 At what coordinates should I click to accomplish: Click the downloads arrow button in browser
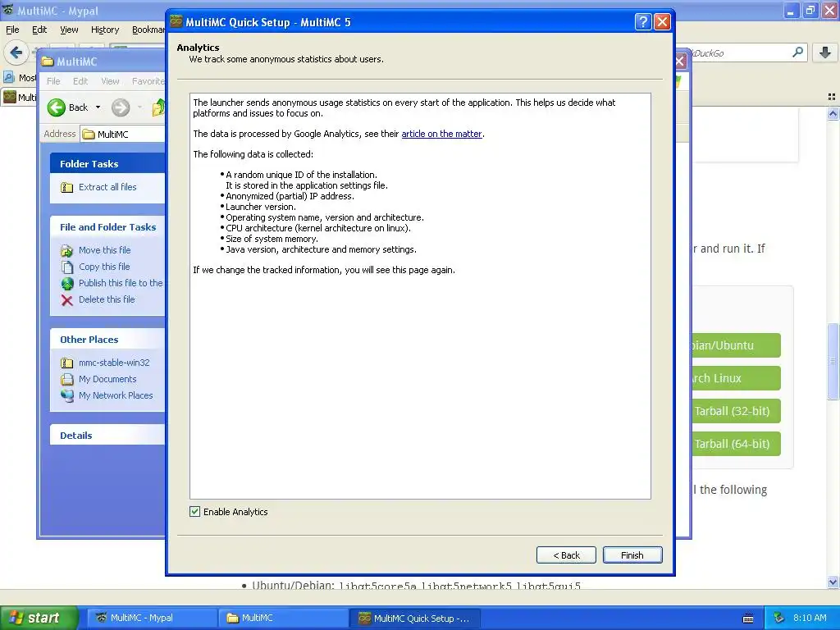[x=825, y=52]
